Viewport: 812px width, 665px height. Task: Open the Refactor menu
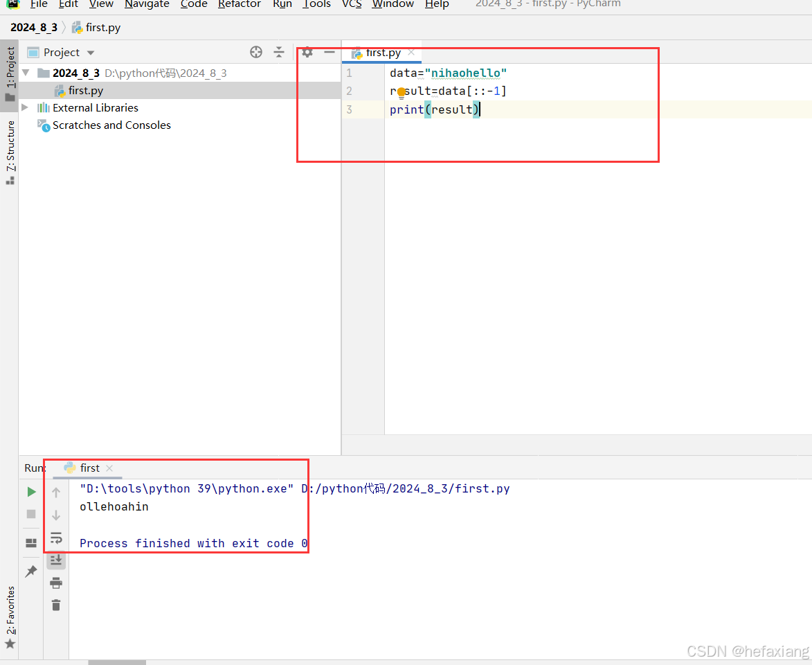point(239,4)
